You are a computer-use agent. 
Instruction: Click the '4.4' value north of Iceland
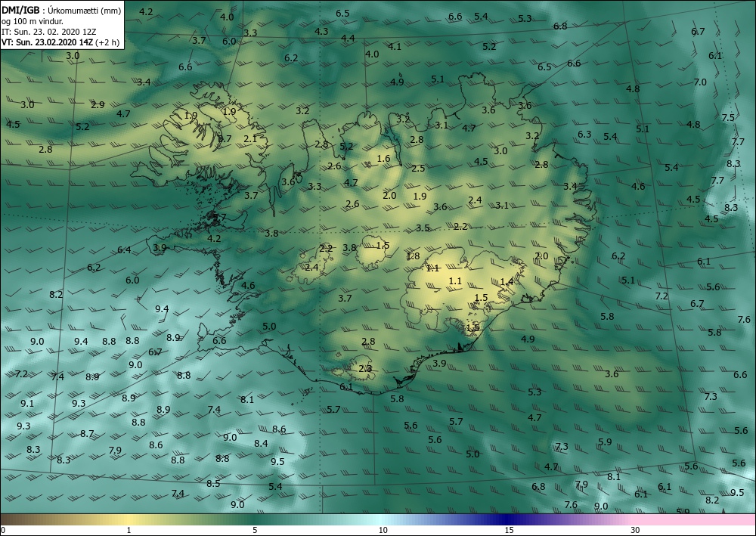[348, 39]
